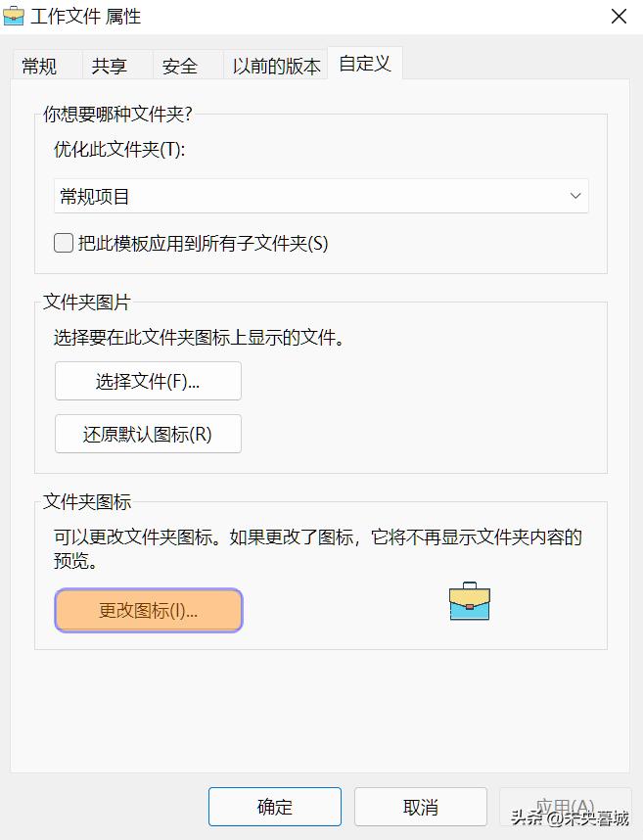643x840 pixels.
Task: Switch to the 共享 tab
Action: tap(110, 66)
